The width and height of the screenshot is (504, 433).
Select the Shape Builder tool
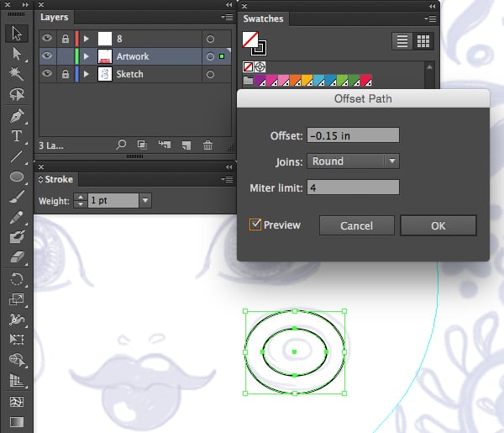17,360
